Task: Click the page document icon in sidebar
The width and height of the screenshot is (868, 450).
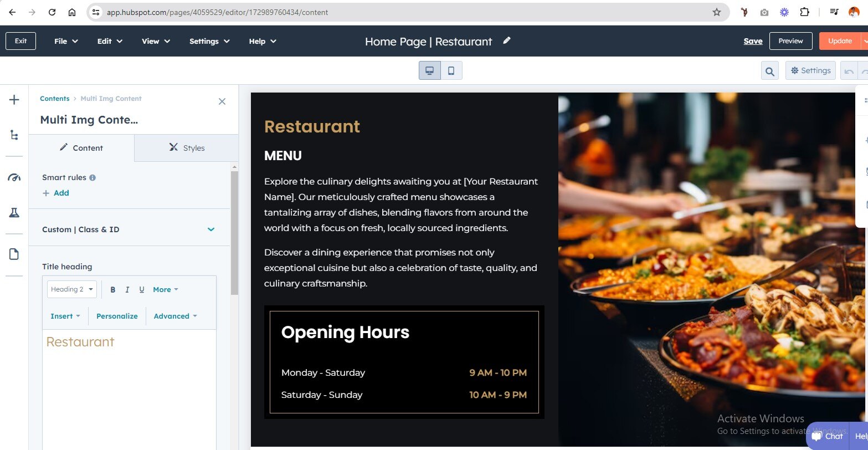Action: (14, 254)
